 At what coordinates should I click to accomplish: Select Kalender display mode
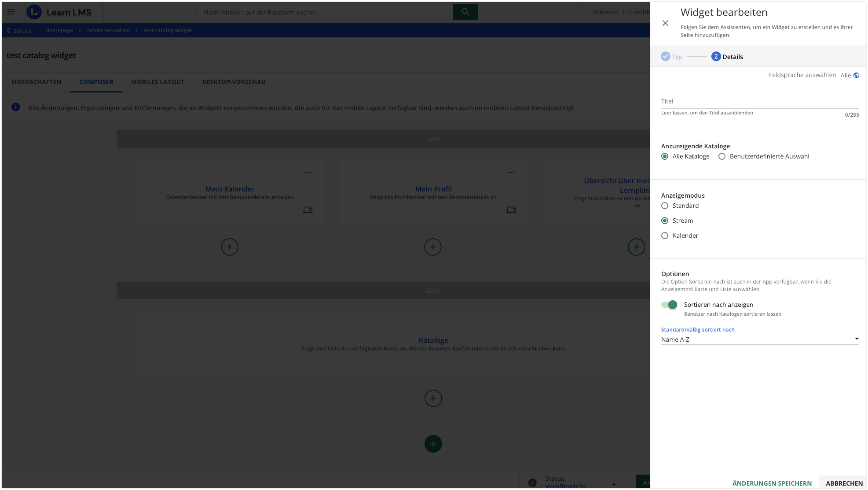point(665,235)
